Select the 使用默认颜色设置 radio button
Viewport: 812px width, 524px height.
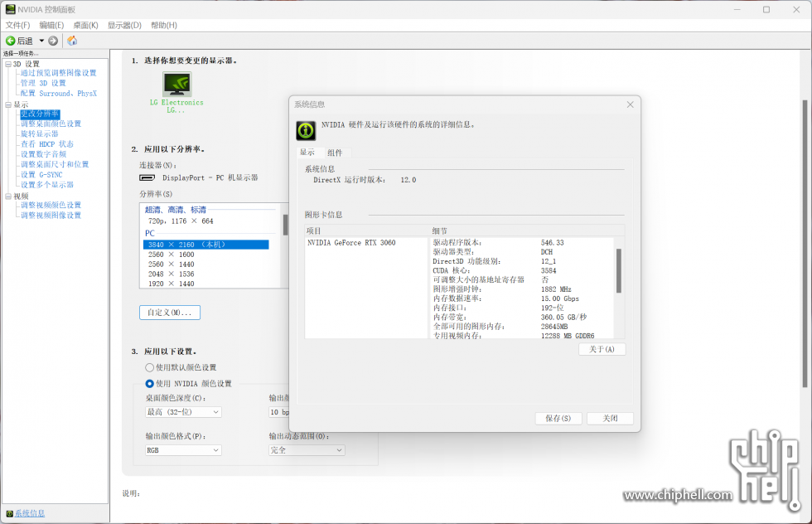[150, 367]
